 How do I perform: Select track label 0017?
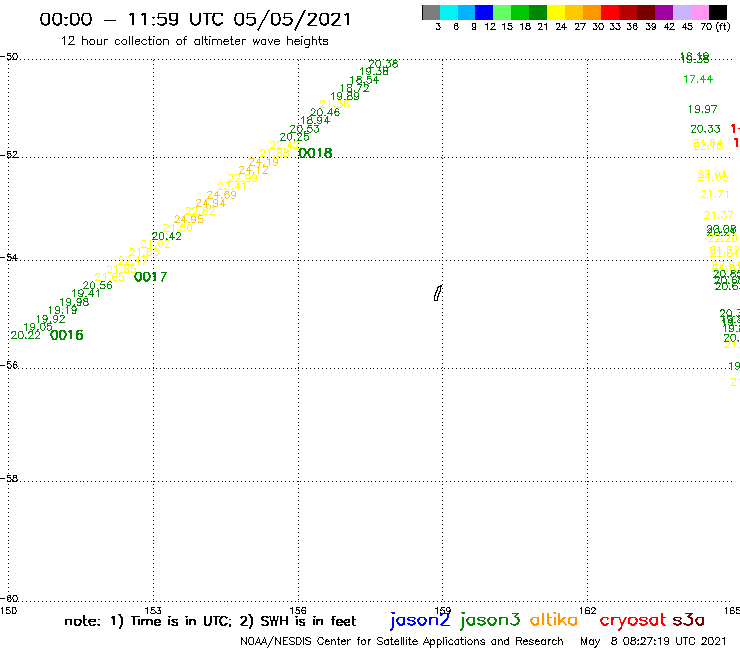(x=151, y=277)
